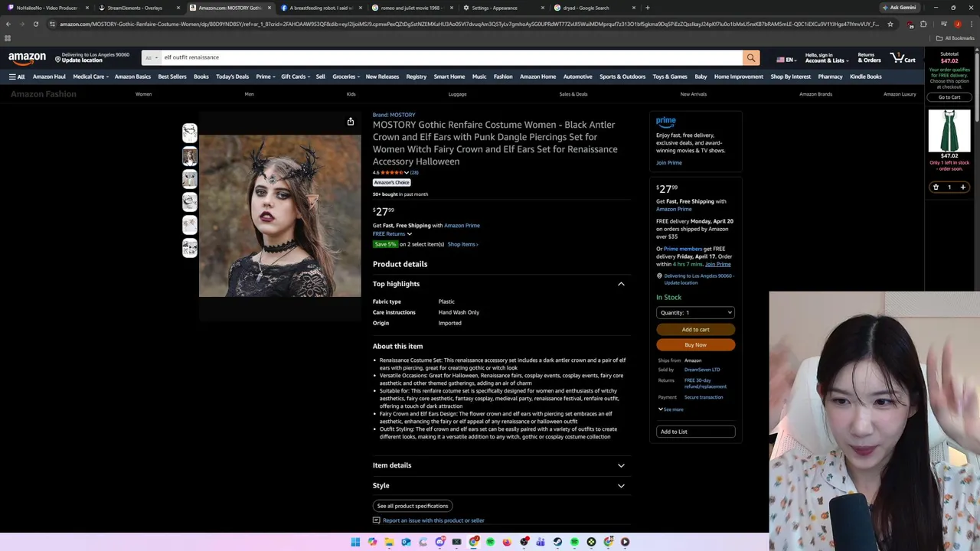
Task: Click Go to Cart in sidebar
Action: pos(949,97)
